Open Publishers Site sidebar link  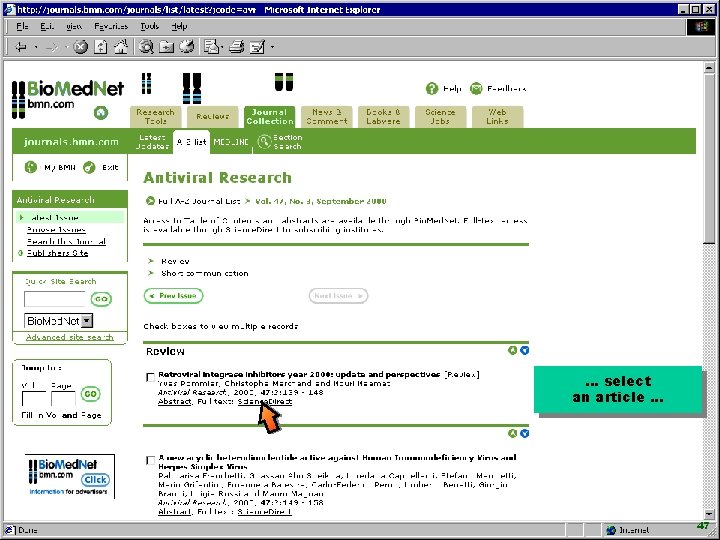point(57,253)
